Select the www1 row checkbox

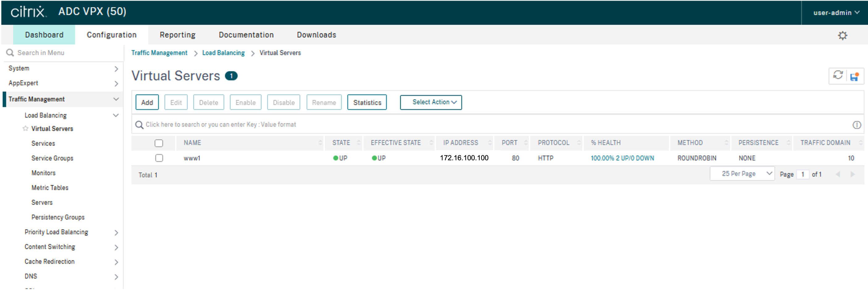tap(159, 158)
